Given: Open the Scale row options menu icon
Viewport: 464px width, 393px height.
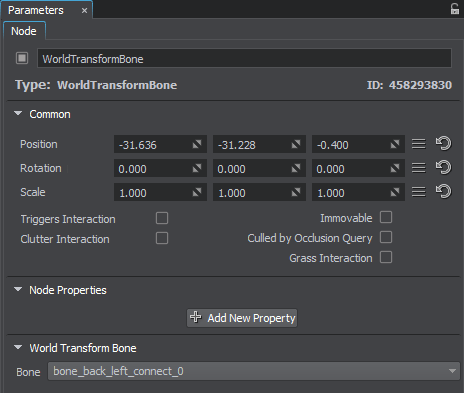Looking at the screenshot, I should 419,192.
